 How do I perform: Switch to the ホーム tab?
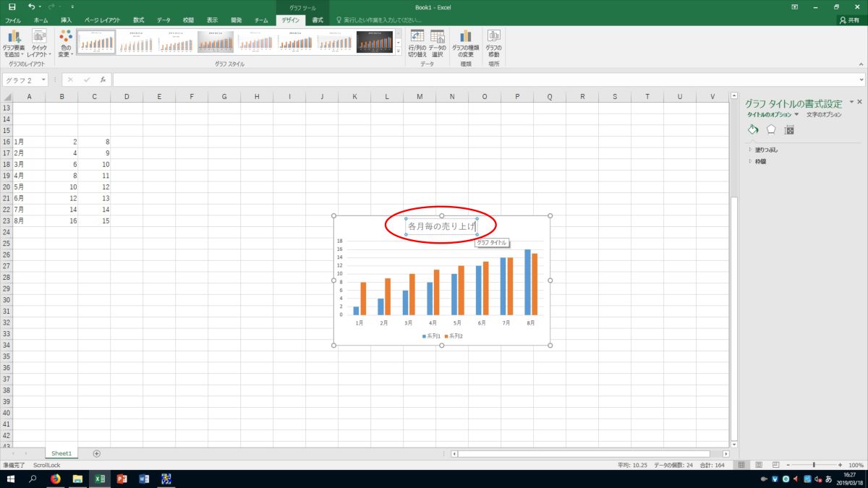41,20
